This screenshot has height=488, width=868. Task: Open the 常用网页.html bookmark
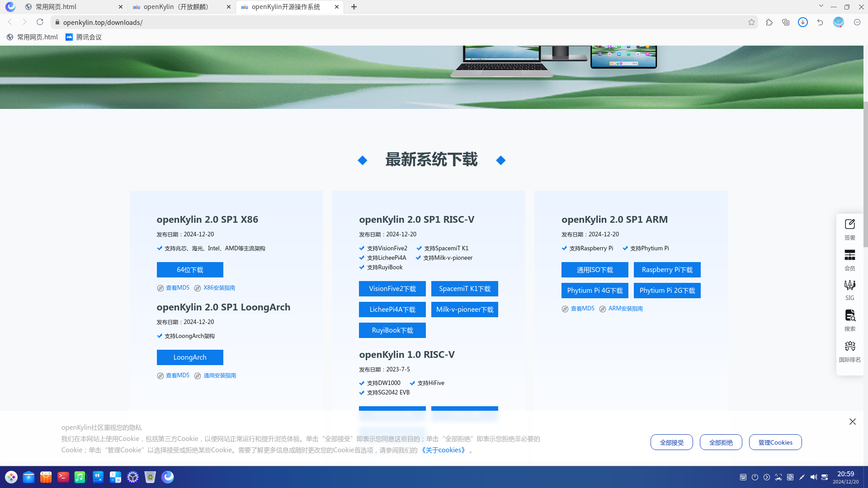tap(33, 37)
